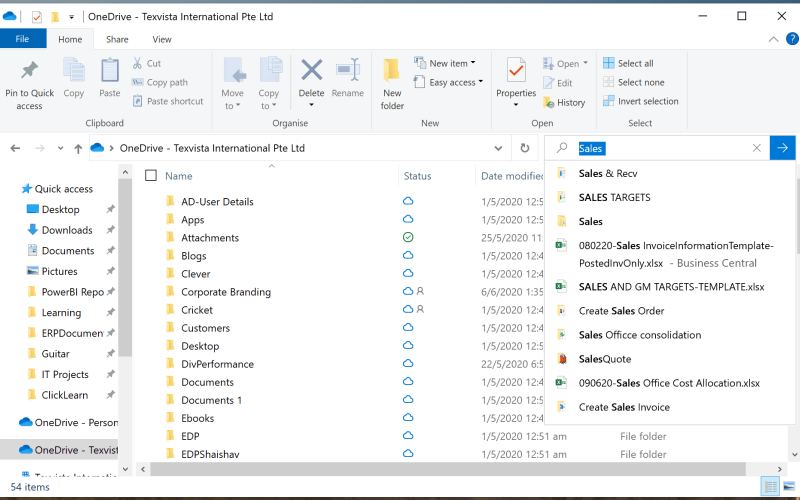This screenshot has height=500, width=800.
Task: Toggle the select-all checkbox beside Name
Action: click(x=151, y=176)
